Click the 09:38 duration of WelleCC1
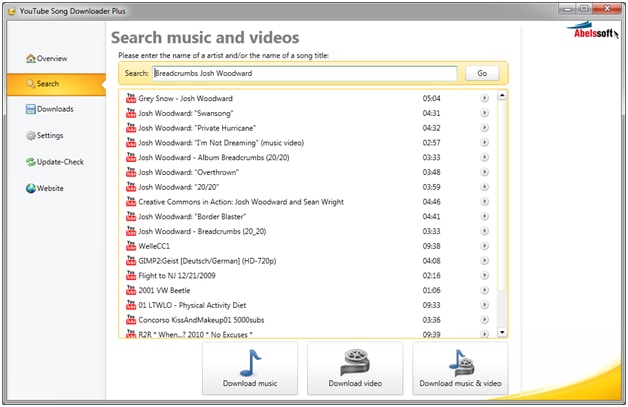628x407 pixels. [x=431, y=246]
